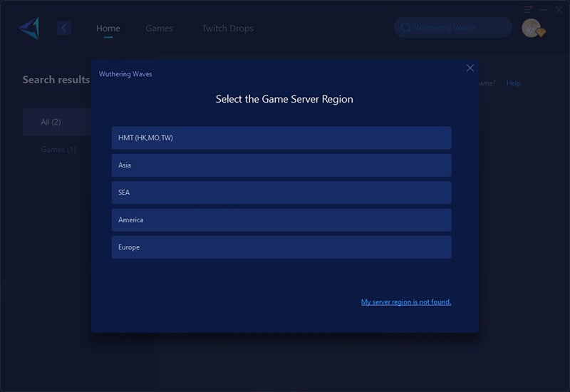Switch to the Home tab
Screen dimensions: 570x392
tap(108, 29)
